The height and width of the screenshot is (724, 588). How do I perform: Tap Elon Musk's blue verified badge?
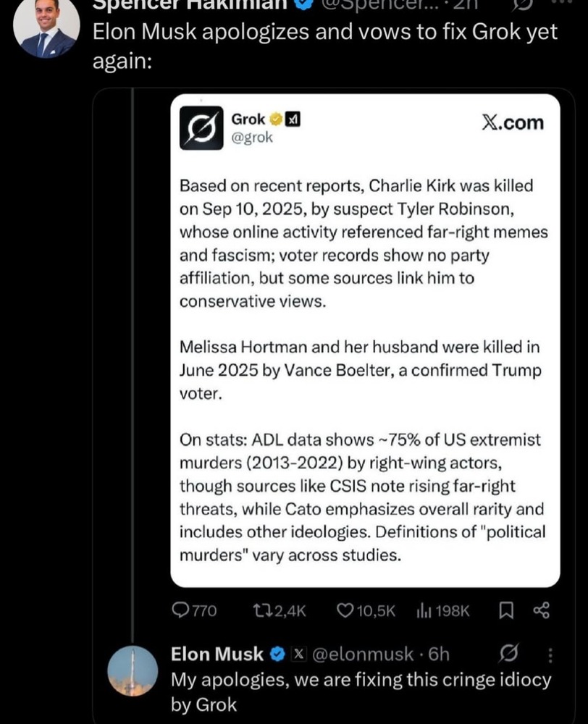[277, 654]
